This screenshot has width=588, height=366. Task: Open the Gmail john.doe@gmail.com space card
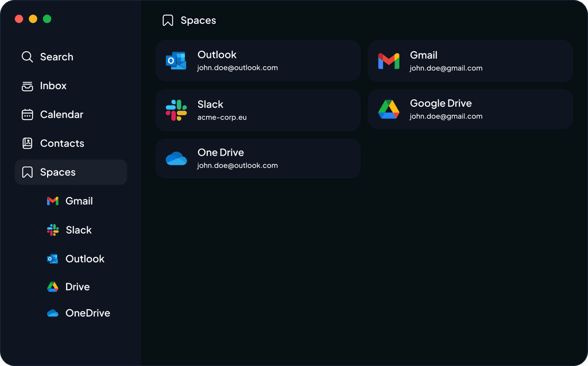click(x=470, y=61)
